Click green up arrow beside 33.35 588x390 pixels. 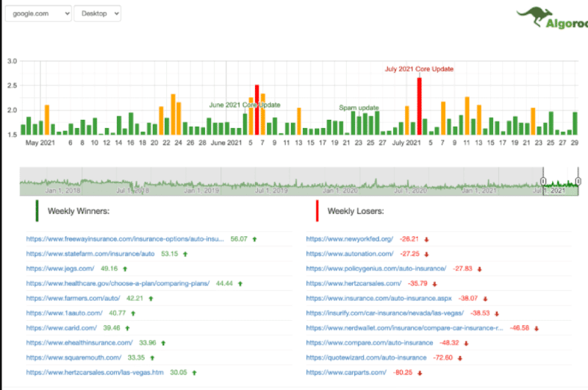click(152, 358)
